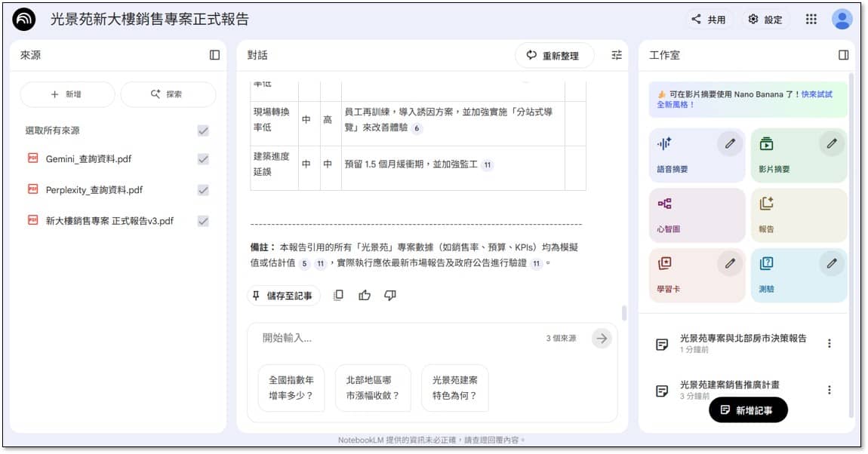
Task: Select the 心智圖 mind map tile
Action: tap(697, 214)
